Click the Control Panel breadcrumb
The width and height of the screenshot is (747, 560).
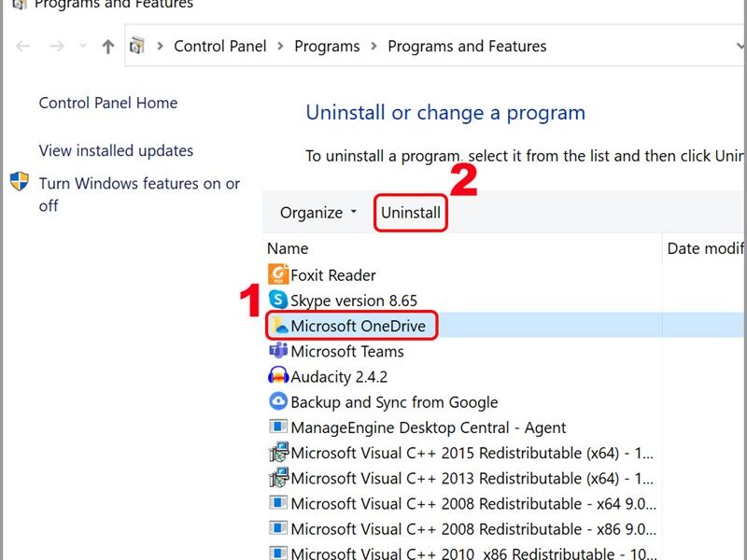pyautogui.click(x=219, y=46)
